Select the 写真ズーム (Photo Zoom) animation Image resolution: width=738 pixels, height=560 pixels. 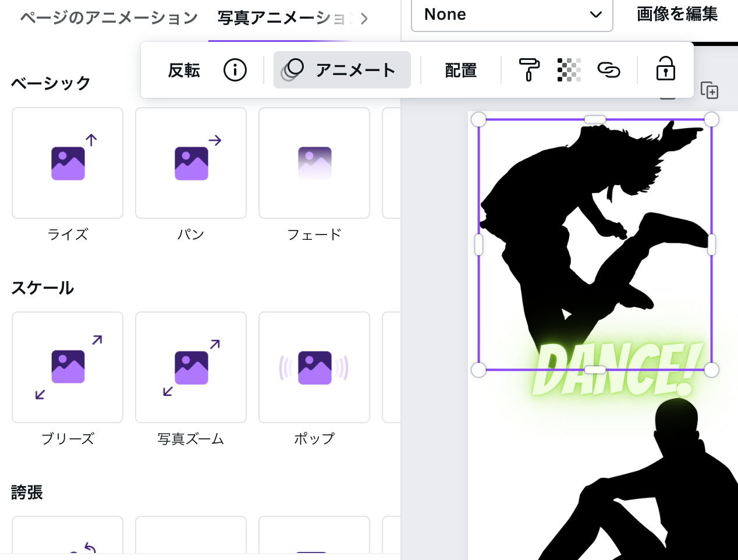click(191, 367)
